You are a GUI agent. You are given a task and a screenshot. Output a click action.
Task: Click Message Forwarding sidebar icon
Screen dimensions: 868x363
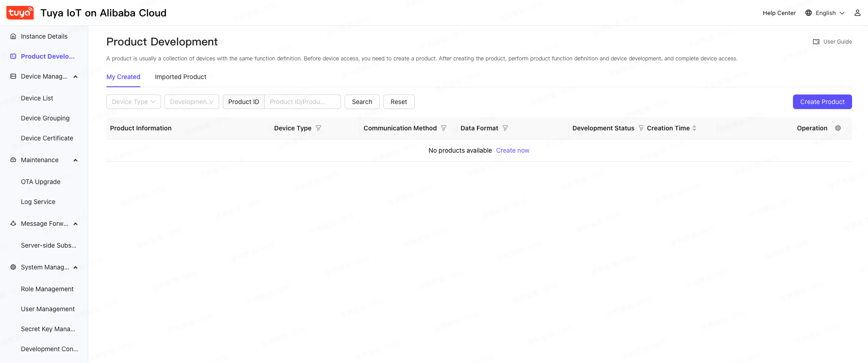point(13,224)
